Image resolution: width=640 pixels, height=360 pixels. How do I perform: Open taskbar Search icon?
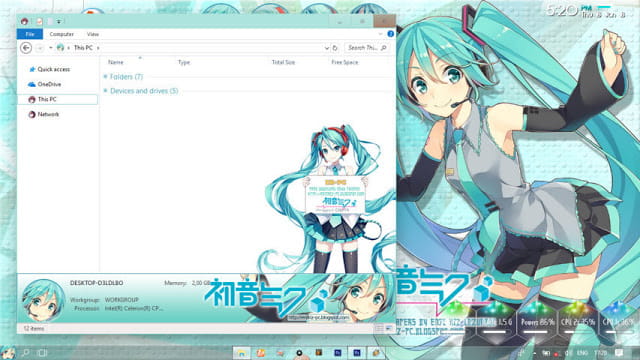click(25, 353)
